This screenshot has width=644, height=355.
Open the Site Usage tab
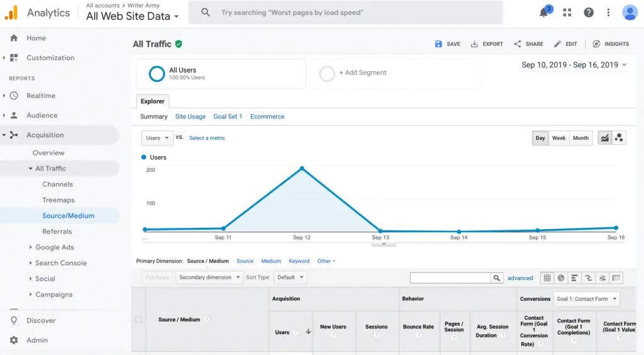(x=190, y=116)
